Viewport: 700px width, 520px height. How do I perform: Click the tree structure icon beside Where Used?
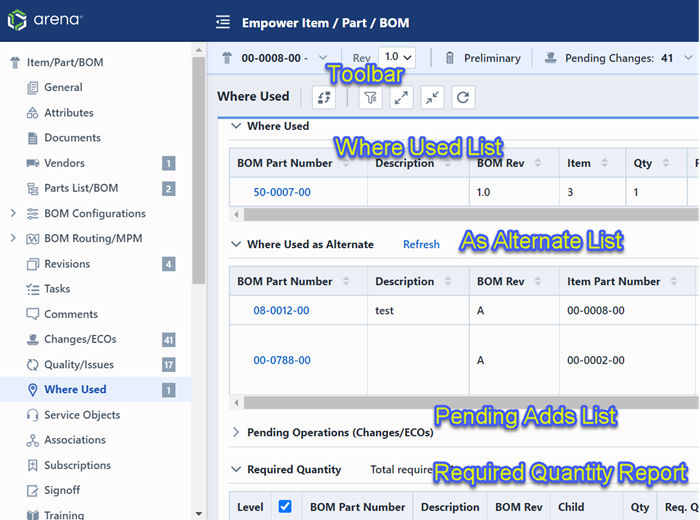(323, 97)
